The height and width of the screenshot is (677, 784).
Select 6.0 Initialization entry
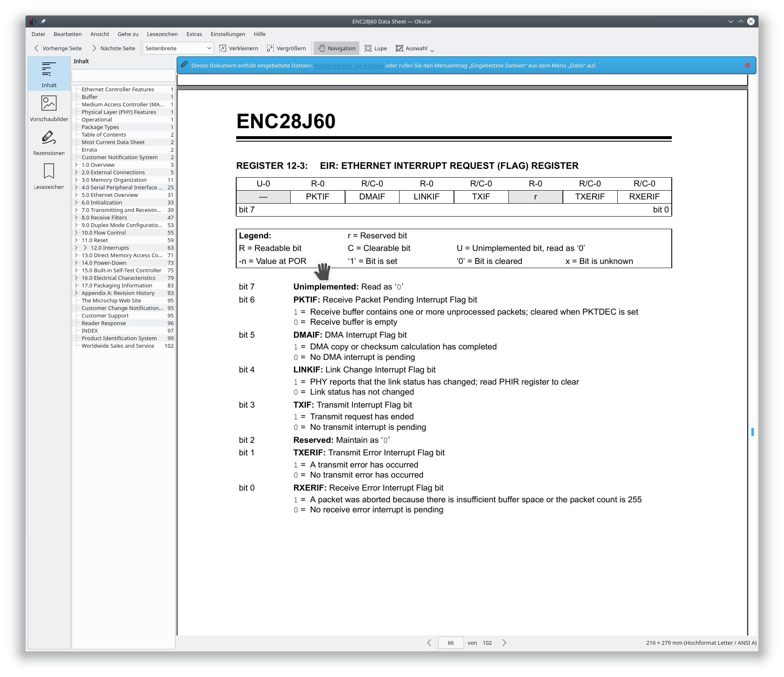pyautogui.click(x=124, y=202)
